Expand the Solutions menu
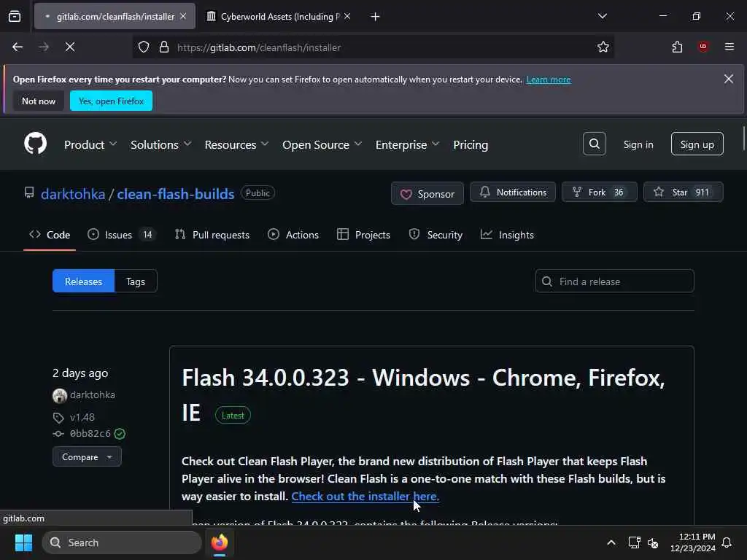 click(x=160, y=145)
